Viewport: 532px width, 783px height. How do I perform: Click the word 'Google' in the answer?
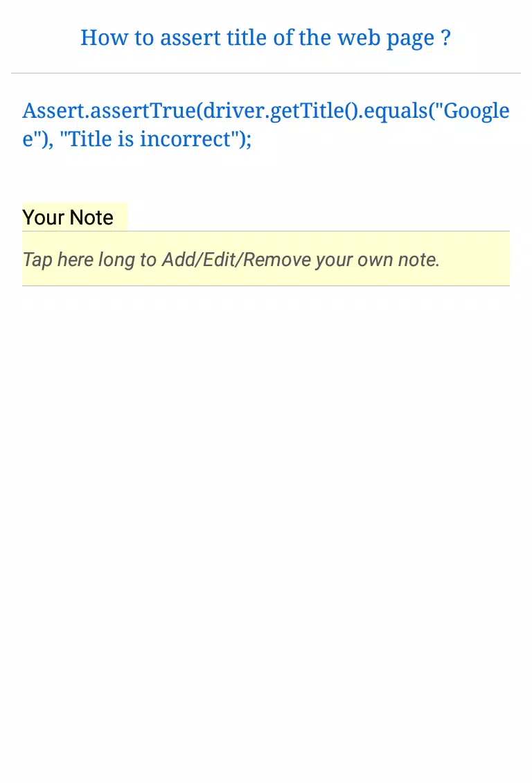click(476, 111)
